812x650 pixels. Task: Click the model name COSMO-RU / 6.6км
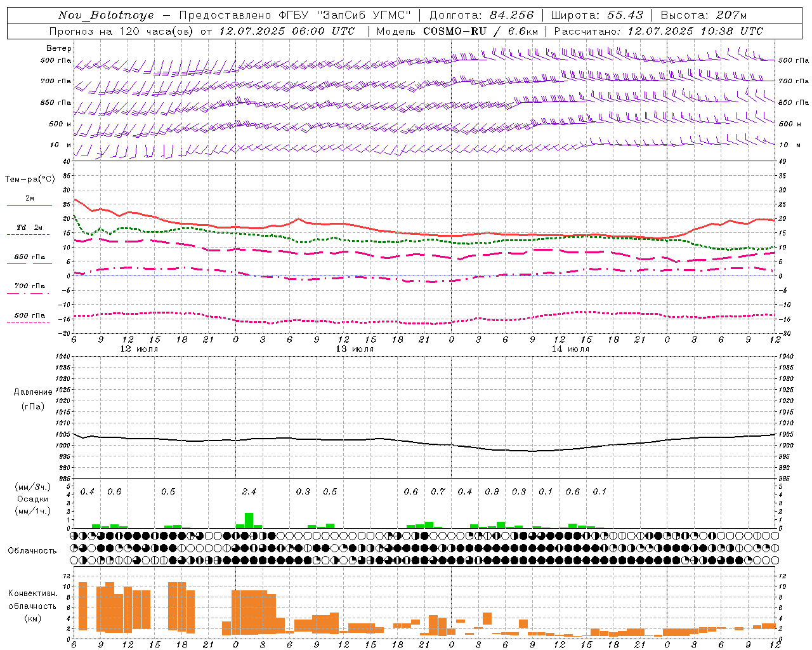click(x=480, y=30)
